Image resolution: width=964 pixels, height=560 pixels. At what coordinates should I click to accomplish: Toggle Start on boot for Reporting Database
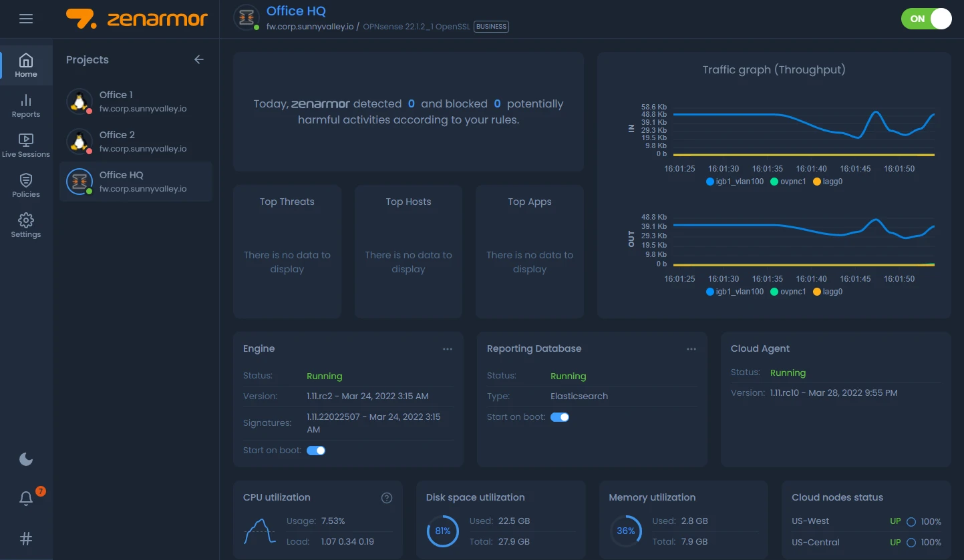(x=560, y=416)
